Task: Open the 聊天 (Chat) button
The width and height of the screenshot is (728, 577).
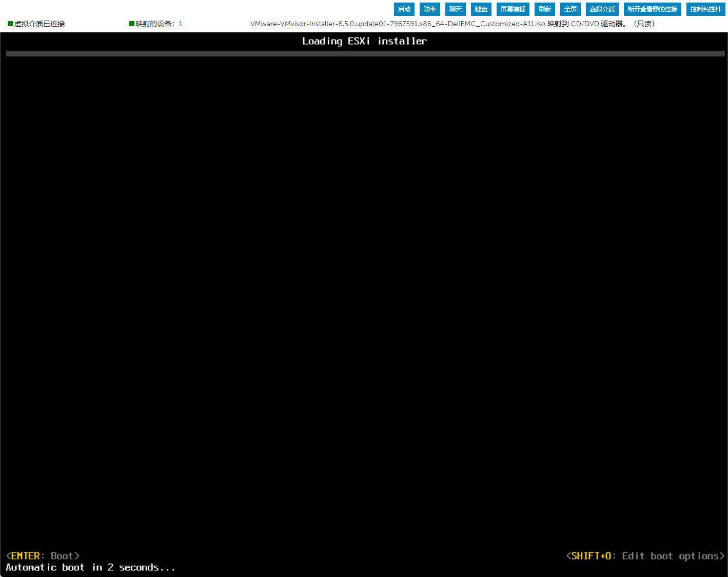Action: pos(455,9)
